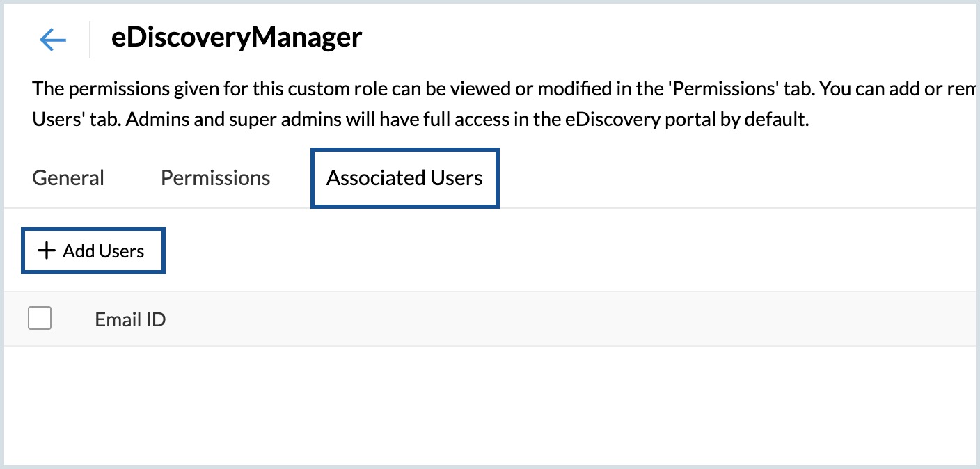This screenshot has width=980, height=469.
Task: Click the arrow icon left of eDiscoveryManager
Action: [52, 40]
